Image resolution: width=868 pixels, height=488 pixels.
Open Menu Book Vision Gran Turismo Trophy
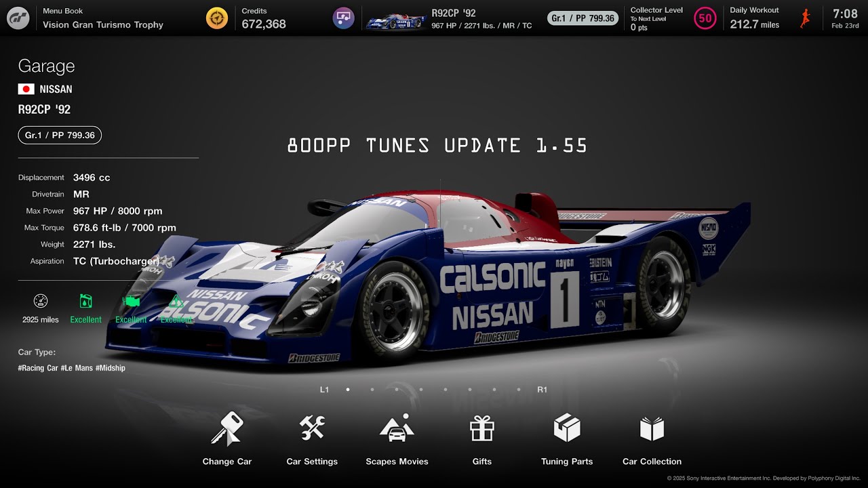point(103,18)
